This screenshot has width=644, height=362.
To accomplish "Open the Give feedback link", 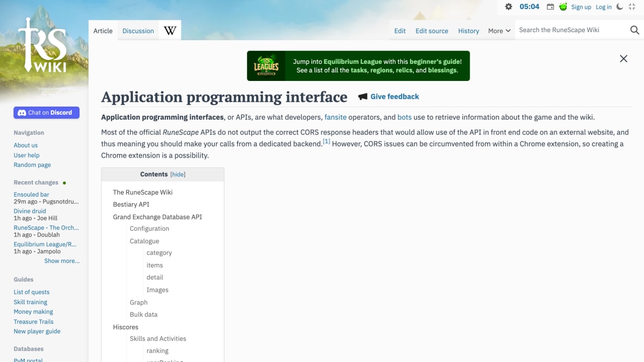I will (x=394, y=97).
